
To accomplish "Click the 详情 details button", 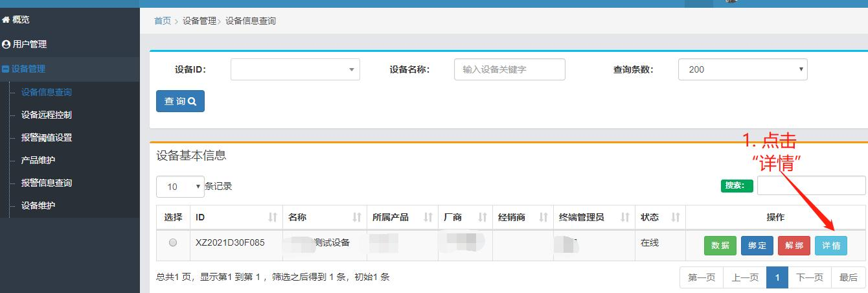I will click(x=831, y=246).
